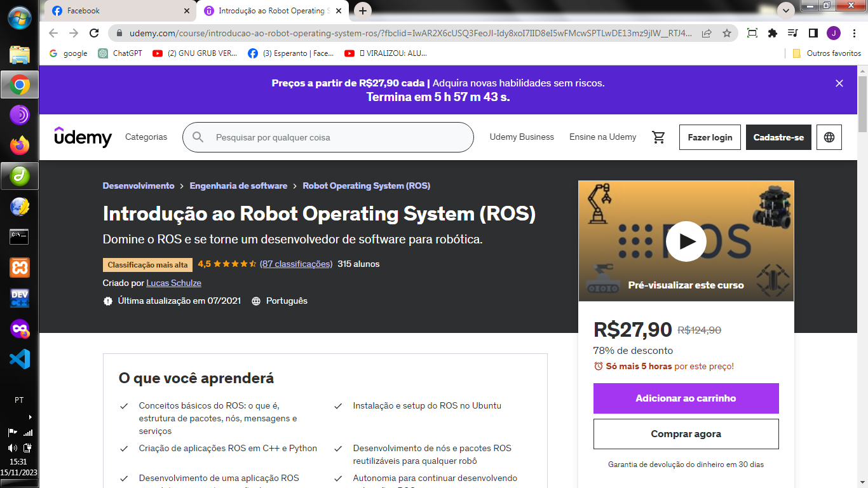The height and width of the screenshot is (488, 868).
Task: Focus the Pesquisar por qualquer coisa field
Action: click(x=328, y=137)
